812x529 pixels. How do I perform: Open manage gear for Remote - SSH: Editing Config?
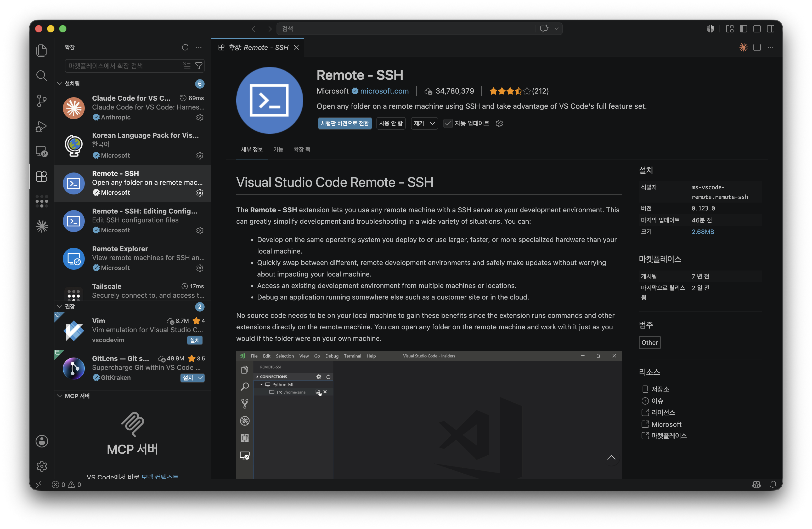click(200, 231)
